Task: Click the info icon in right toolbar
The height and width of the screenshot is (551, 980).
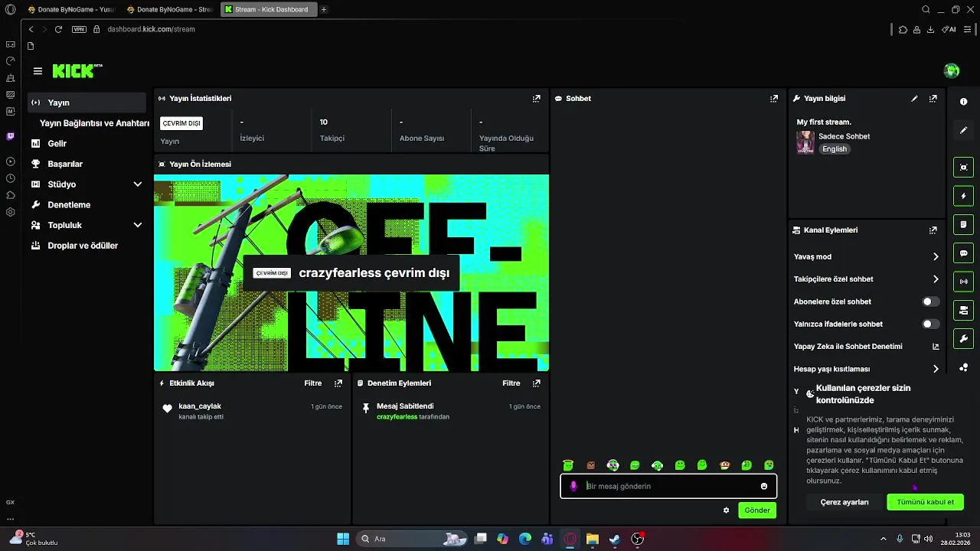Action: tap(963, 102)
